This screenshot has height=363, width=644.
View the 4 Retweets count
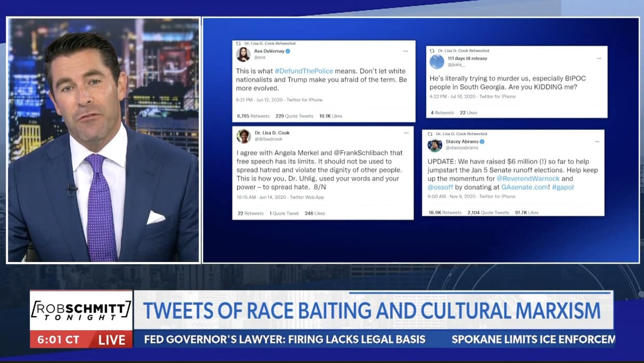(442, 112)
